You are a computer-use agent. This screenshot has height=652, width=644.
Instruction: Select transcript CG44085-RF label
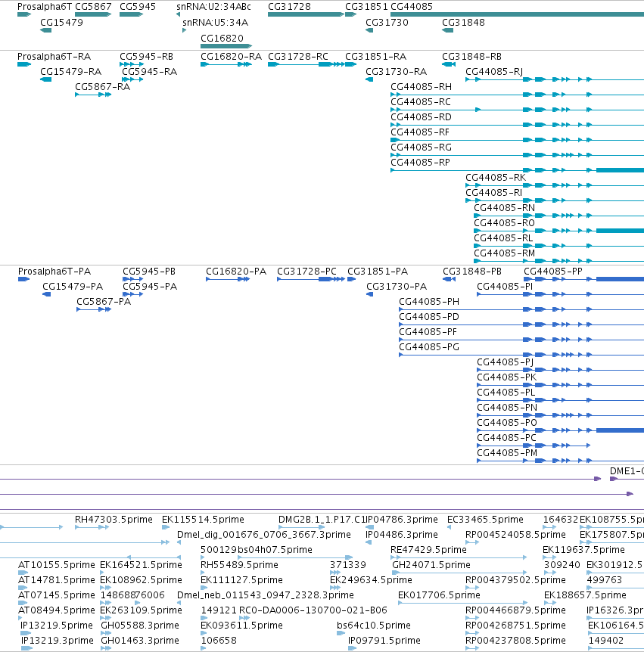pyautogui.click(x=420, y=132)
